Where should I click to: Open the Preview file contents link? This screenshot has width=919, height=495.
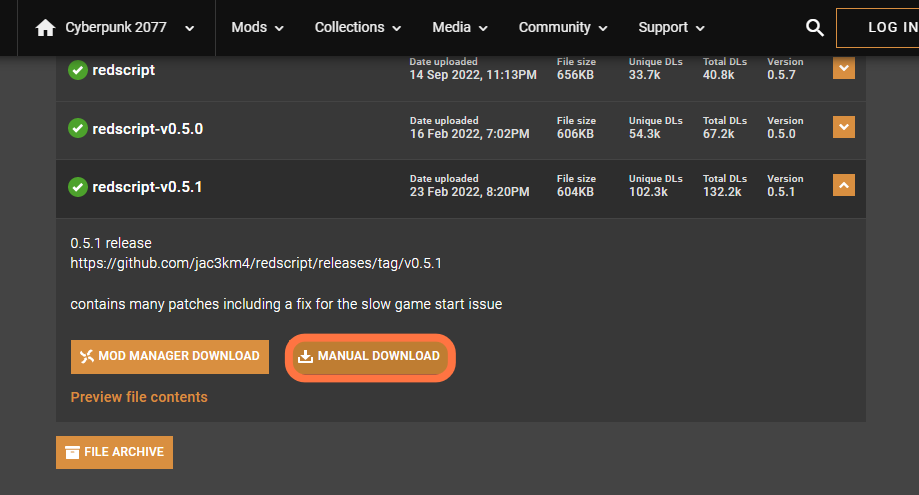click(x=139, y=397)
